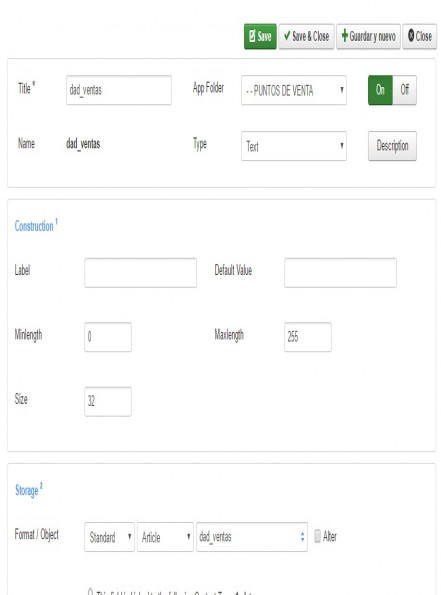Click the Description button
Screen dimensions: 441x595
click(x=392, y=146)
